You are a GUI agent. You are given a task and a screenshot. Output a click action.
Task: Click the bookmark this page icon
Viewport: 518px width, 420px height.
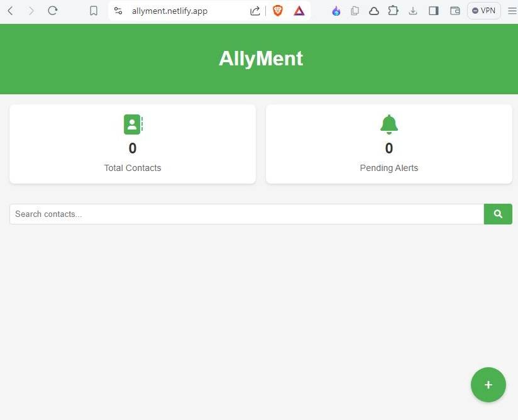pyautogui.click(x=93, y=10)
